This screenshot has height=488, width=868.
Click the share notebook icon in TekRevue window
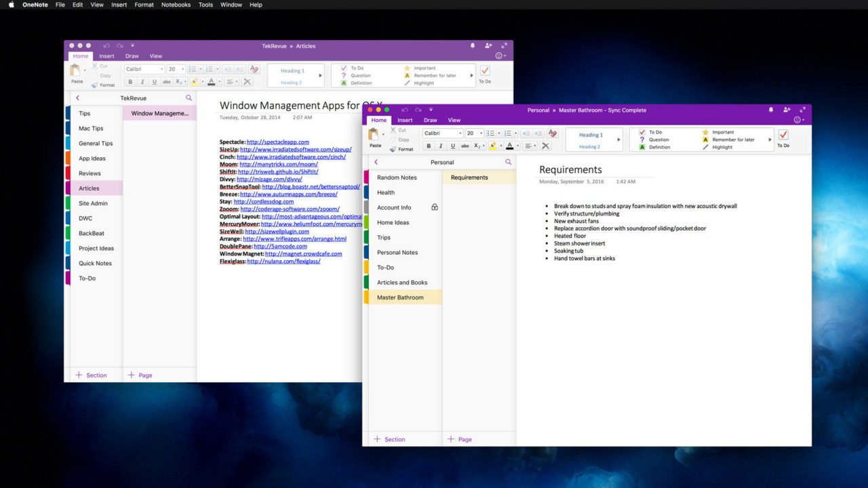pos(488,45)
